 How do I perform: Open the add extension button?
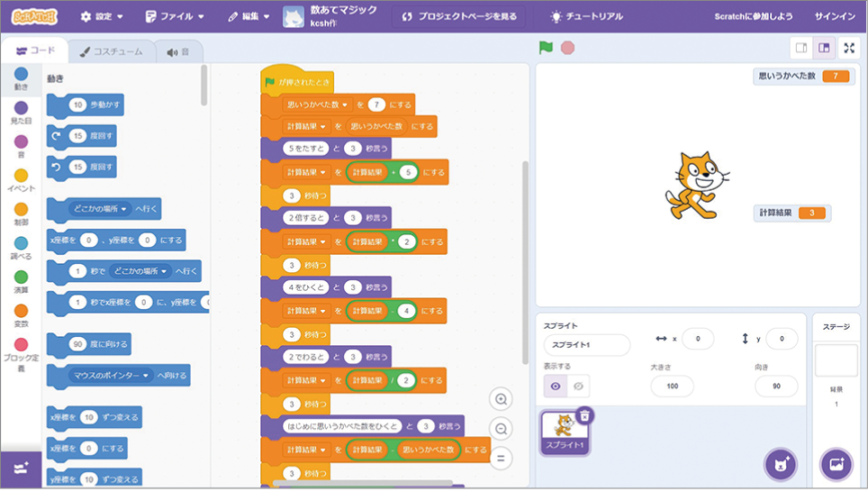click(x=21, y=469)
